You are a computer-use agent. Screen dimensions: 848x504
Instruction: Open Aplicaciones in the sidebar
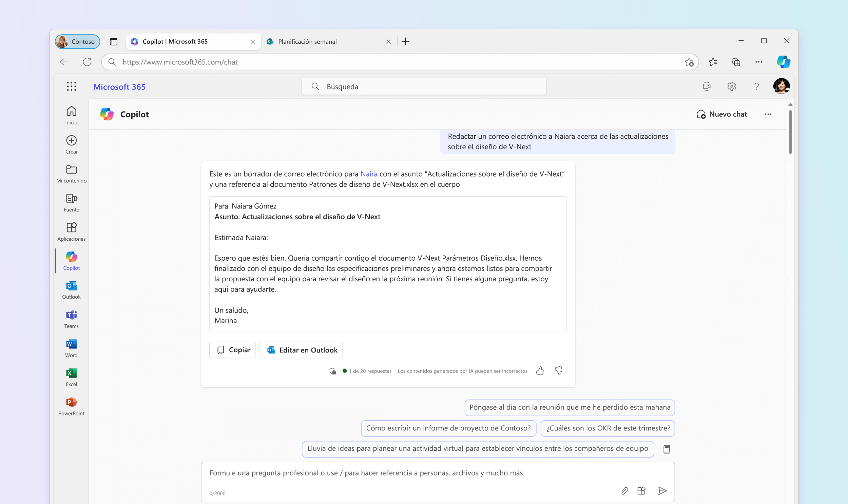click(71, 232)
